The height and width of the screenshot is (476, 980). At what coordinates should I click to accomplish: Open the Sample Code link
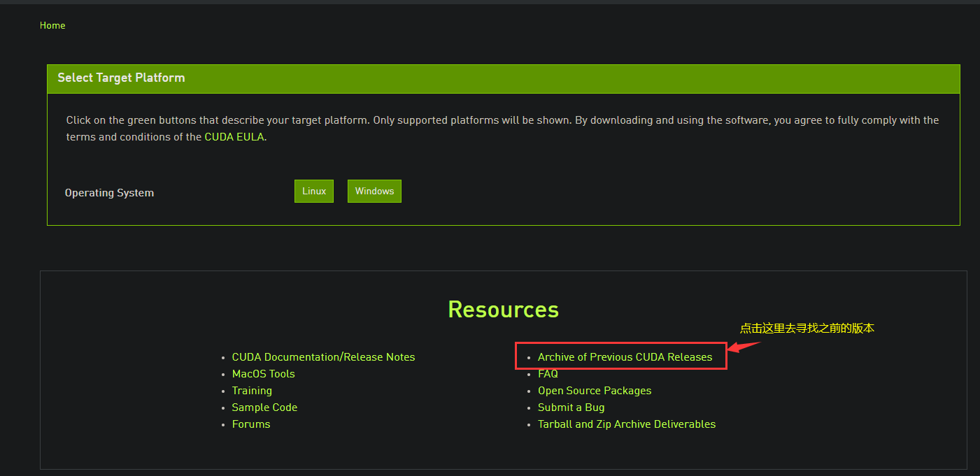click(264, 408)
